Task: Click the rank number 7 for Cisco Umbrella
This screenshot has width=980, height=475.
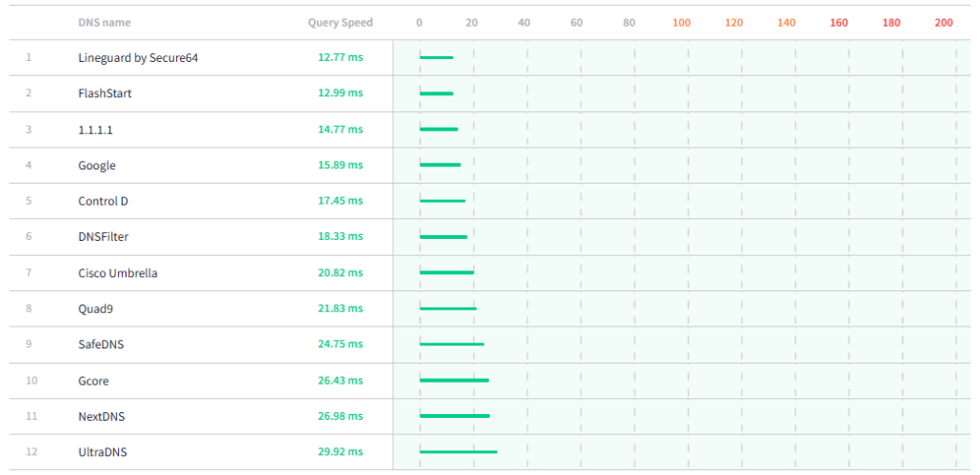Action: click(x=29, y=272)
